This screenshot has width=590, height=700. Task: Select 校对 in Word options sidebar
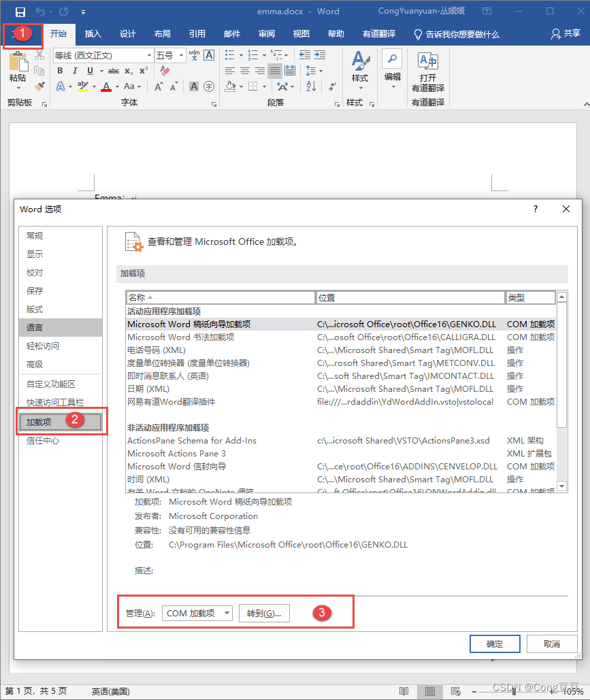(61, 272)
